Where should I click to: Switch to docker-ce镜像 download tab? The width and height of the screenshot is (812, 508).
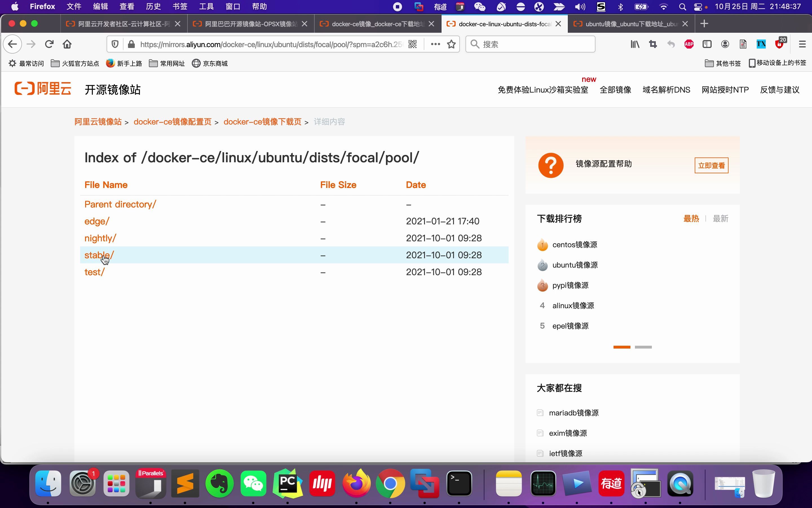[378, 24]
